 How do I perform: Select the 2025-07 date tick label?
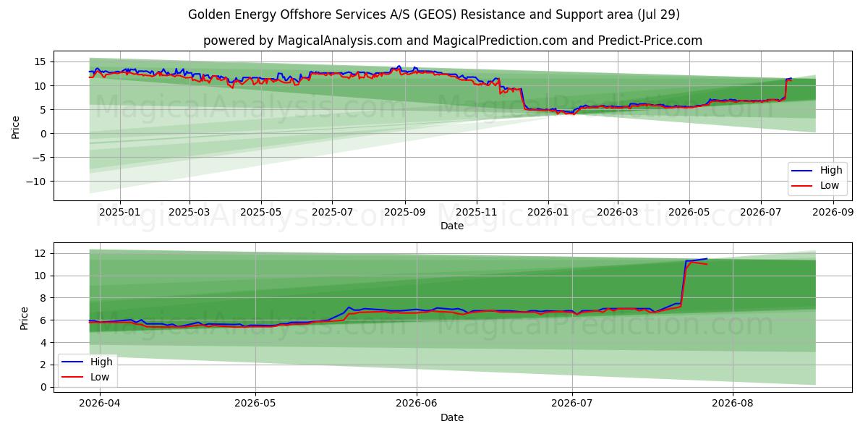coord(332,213)
